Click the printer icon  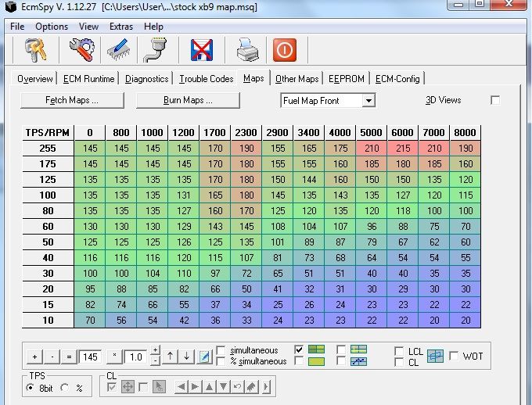tap(248, 50)
